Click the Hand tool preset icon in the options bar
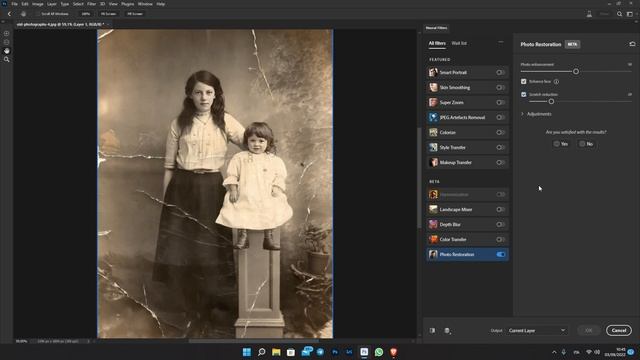This screenshot has width=640, height=360. point(23,14)
